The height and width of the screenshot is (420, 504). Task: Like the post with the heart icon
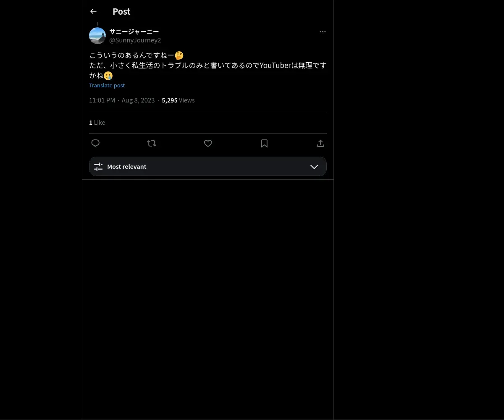(x=208, y=143)
